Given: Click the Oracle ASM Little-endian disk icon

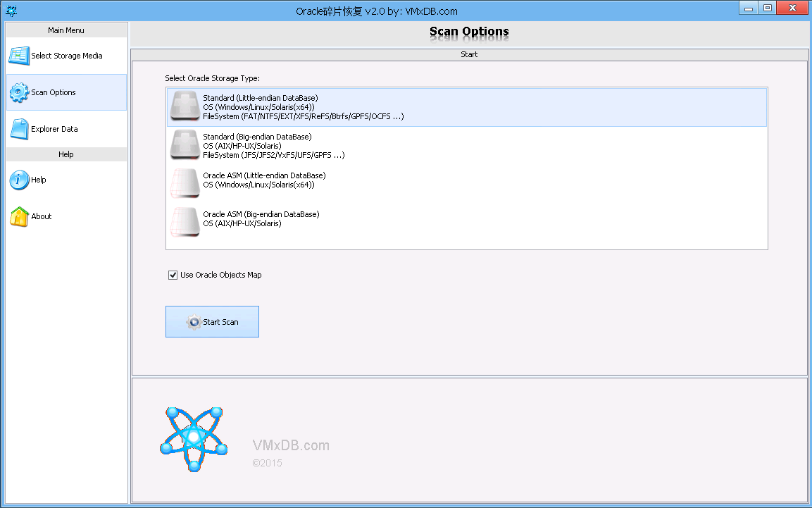Looking at the screenshot, I should click(x=185, y=183).
